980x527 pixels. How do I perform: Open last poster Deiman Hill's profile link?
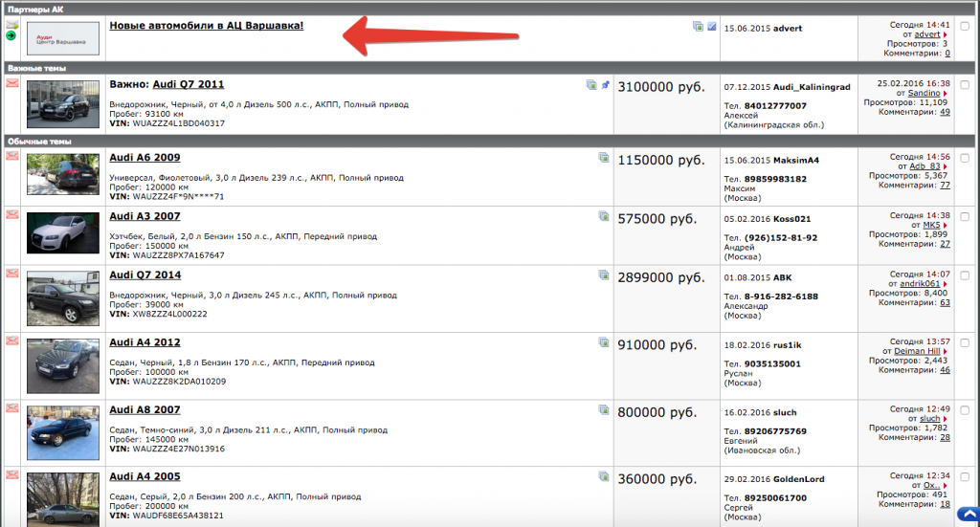(917, 351)
